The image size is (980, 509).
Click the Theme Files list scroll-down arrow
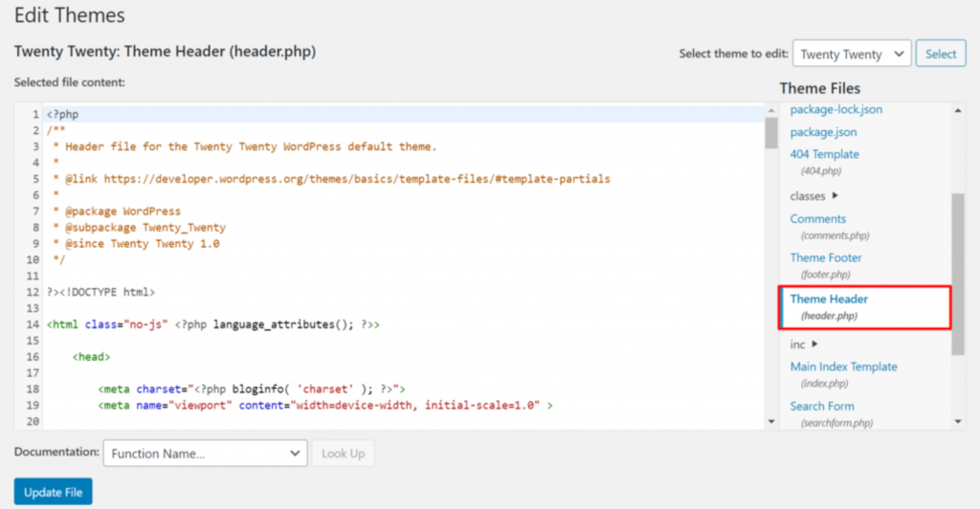[x=958, y=422]
